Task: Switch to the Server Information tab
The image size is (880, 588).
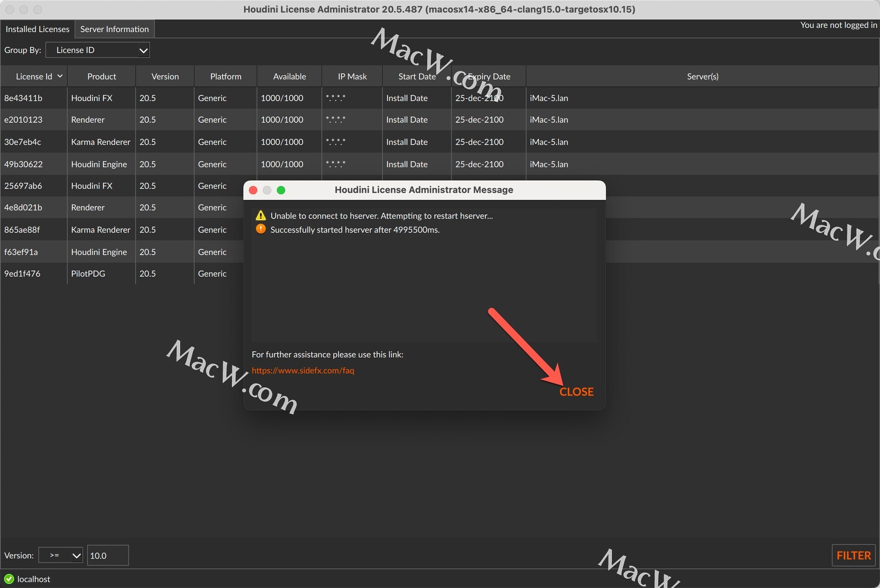Action: pos(114,29)
